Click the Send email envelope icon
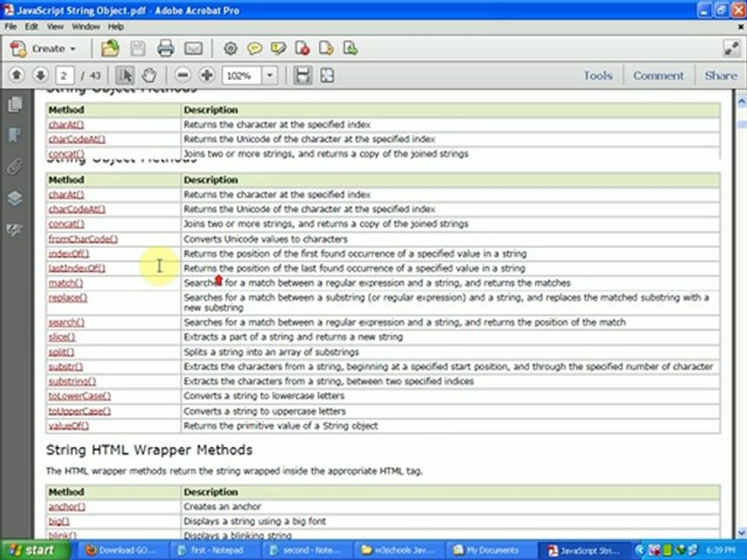Screen dimensions: 747x560 pyautogui.click(x=194, y=48)
